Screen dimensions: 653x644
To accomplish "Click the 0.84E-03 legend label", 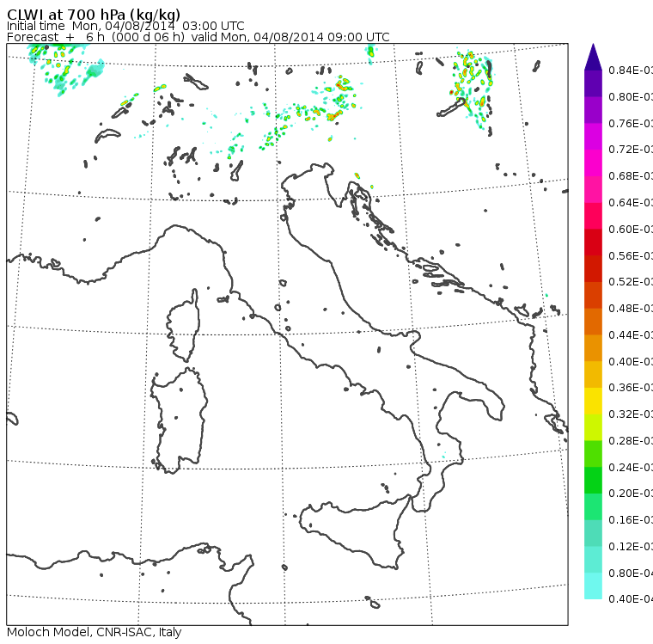I will click(631, 70).
